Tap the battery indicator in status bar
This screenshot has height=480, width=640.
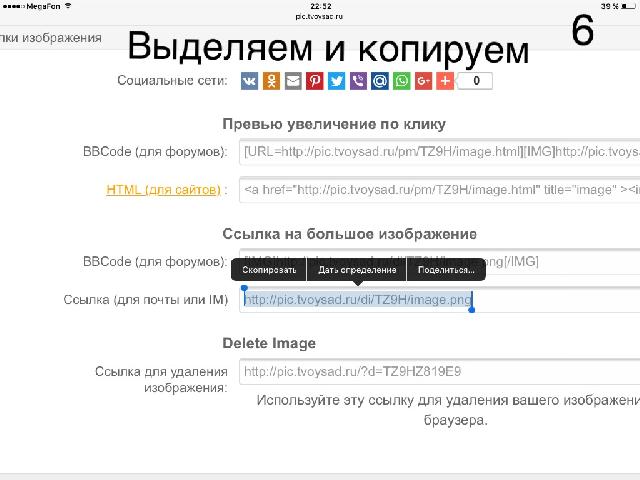click(x=628, y=7)
